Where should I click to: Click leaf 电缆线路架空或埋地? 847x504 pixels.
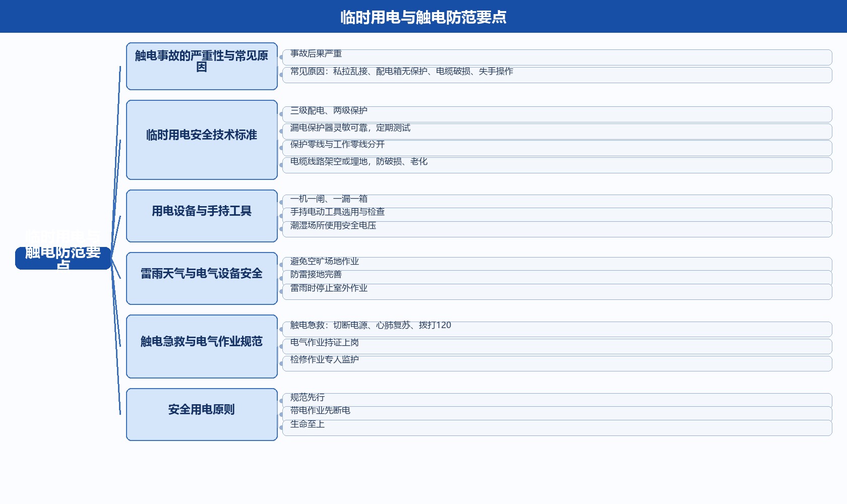pyautogui.click(x=557, y=165)
